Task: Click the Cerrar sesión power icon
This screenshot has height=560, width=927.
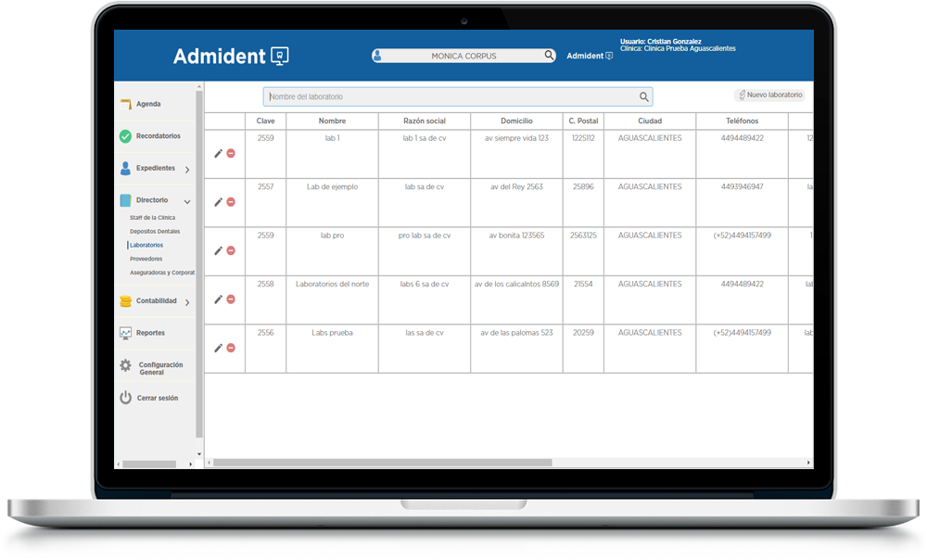Action: [x=125, y=398]
